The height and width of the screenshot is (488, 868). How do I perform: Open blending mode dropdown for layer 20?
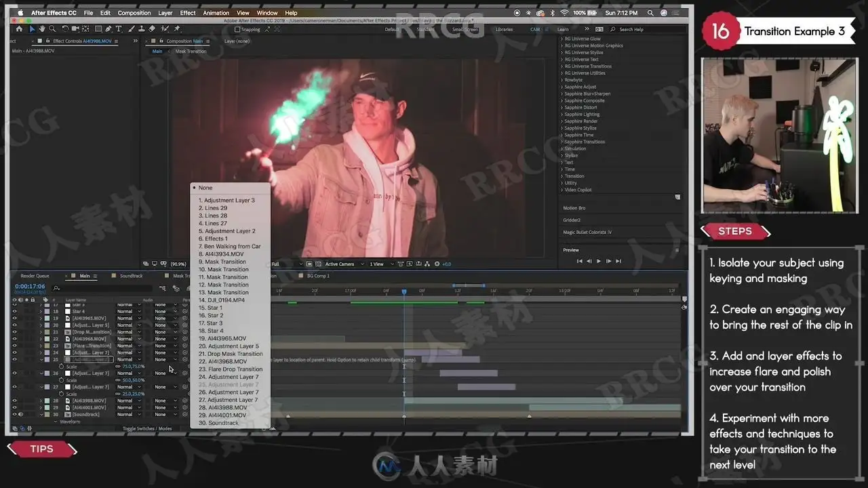[129, 325]
